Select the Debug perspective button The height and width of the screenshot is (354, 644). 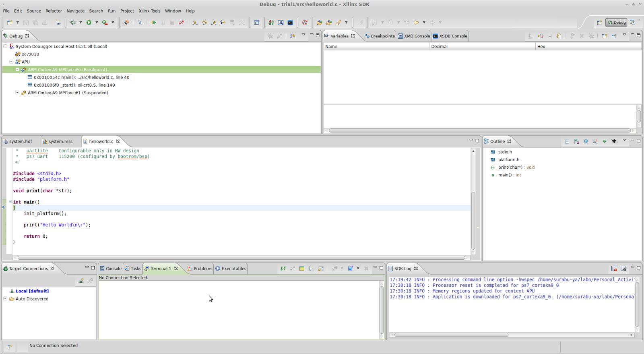tap(617, 23)
